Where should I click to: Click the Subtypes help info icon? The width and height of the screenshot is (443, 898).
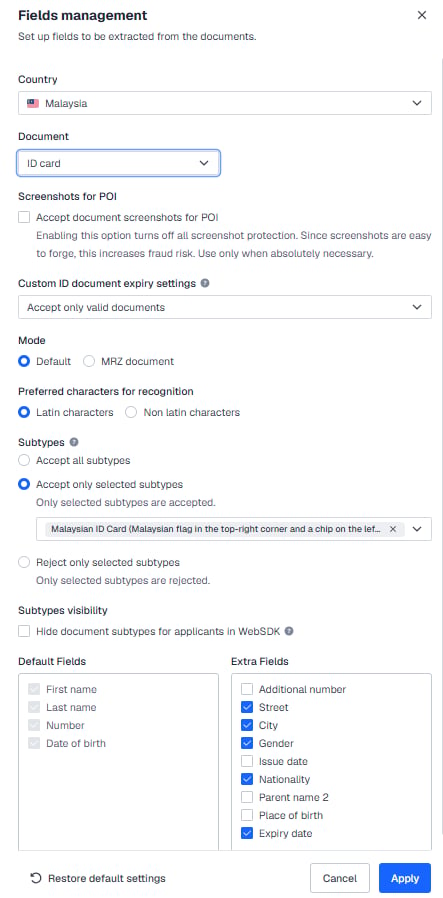click(74, 442)
